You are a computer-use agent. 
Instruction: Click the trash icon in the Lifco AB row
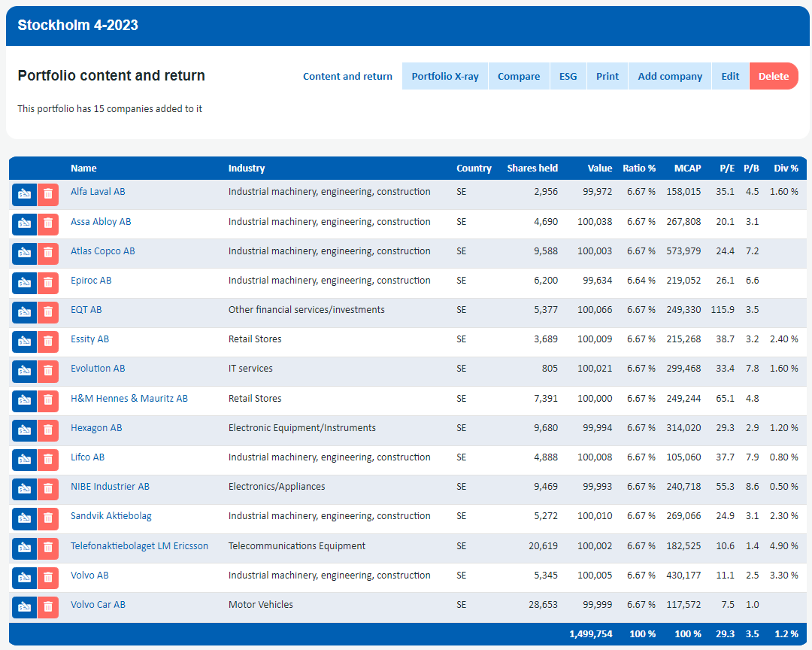coord(48,460)
